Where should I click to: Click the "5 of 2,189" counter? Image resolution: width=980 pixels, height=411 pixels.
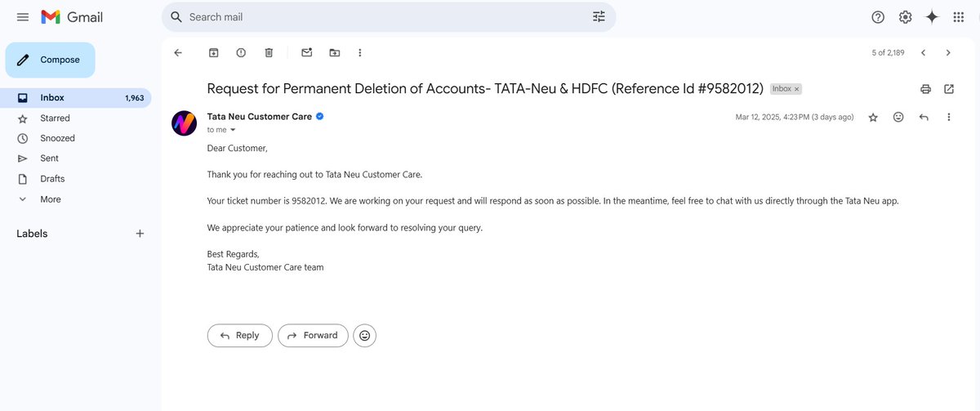pos(888,52)
